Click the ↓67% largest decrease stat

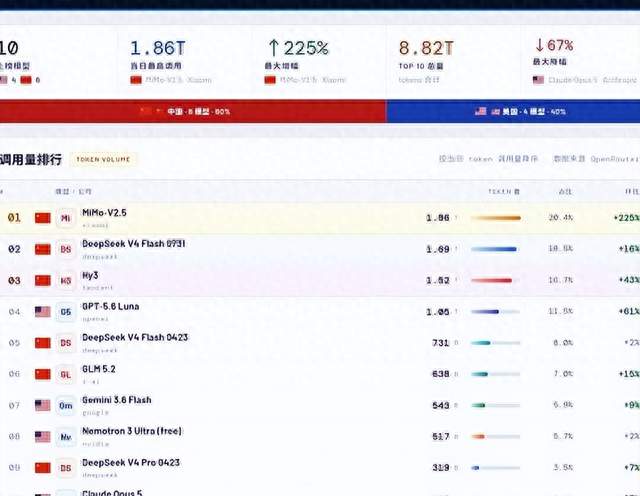[x=582, y=61]
